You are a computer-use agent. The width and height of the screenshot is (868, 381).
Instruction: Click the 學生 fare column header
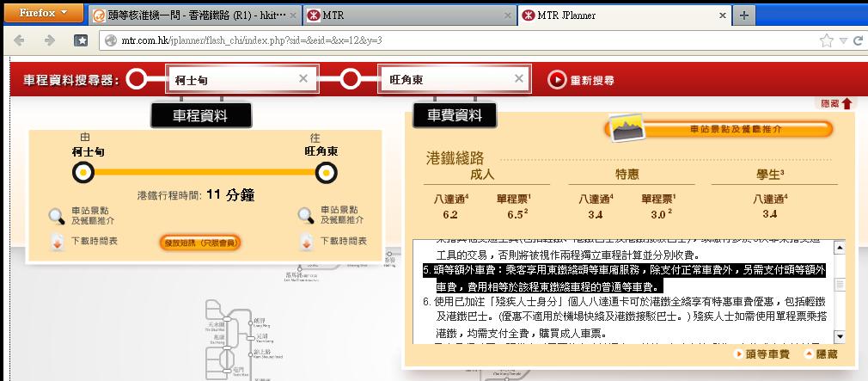tap(771, 175)
